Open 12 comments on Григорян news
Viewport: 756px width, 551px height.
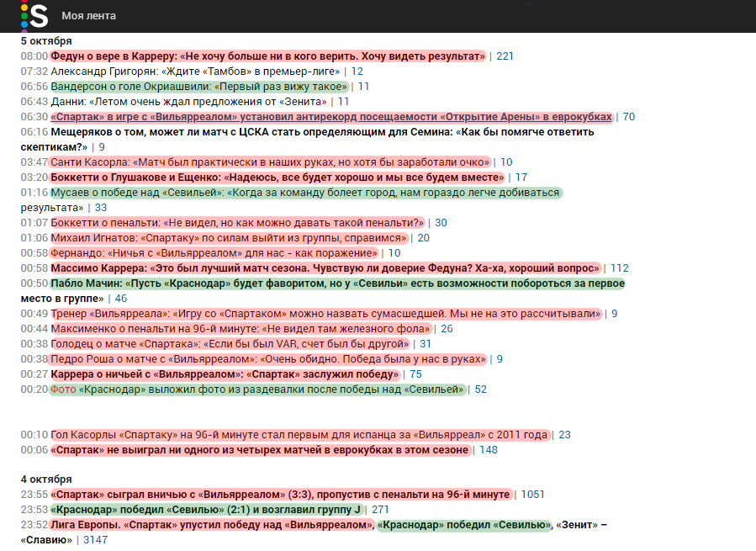(357, 72)
